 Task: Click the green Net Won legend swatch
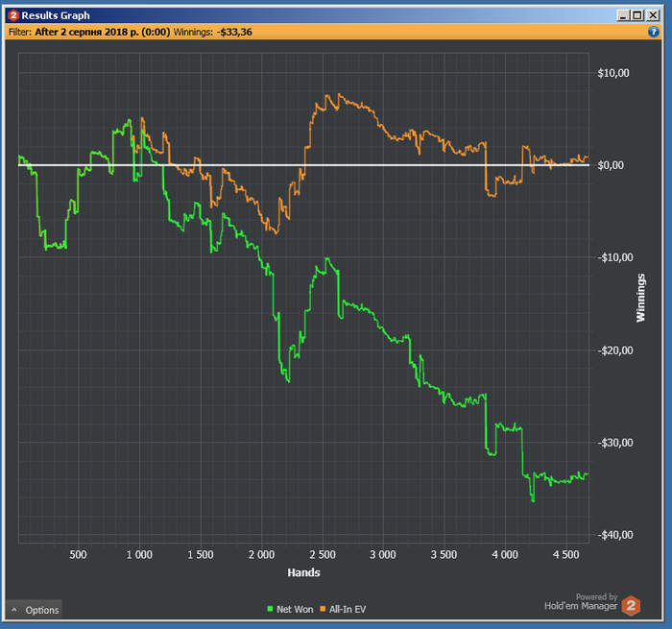[270, 609]
